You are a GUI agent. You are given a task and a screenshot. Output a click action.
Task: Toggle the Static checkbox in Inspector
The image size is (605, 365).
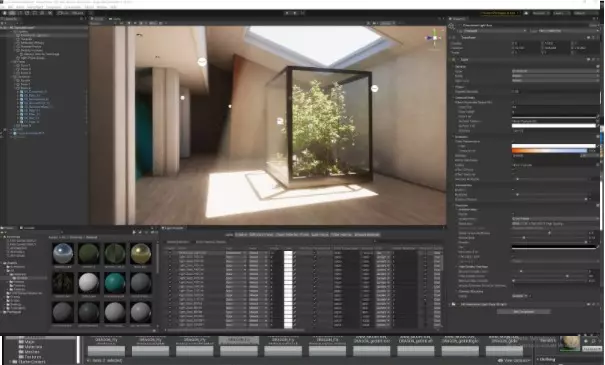tap(591, 25)
